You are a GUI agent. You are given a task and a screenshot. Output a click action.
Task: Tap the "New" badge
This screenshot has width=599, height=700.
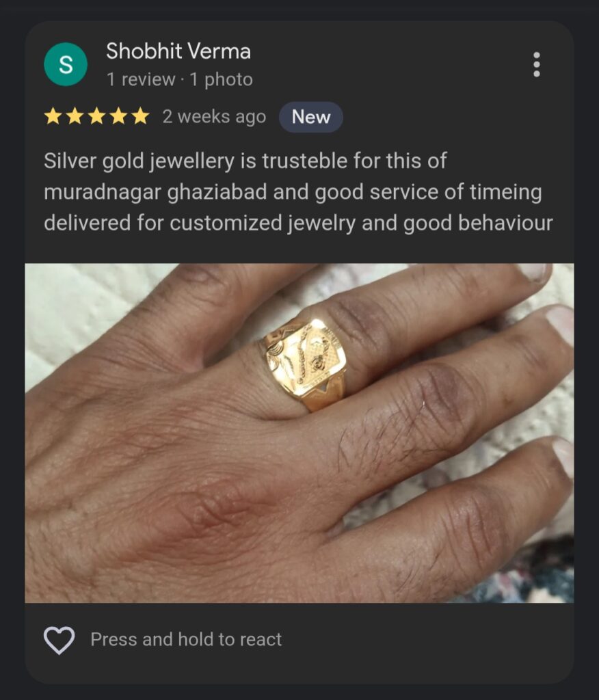[311, 117]
